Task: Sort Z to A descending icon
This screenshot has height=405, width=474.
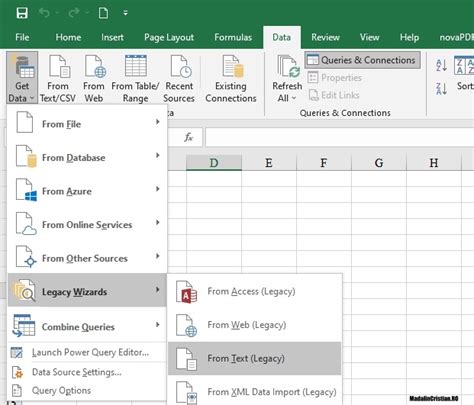Action: coord(442,89)
